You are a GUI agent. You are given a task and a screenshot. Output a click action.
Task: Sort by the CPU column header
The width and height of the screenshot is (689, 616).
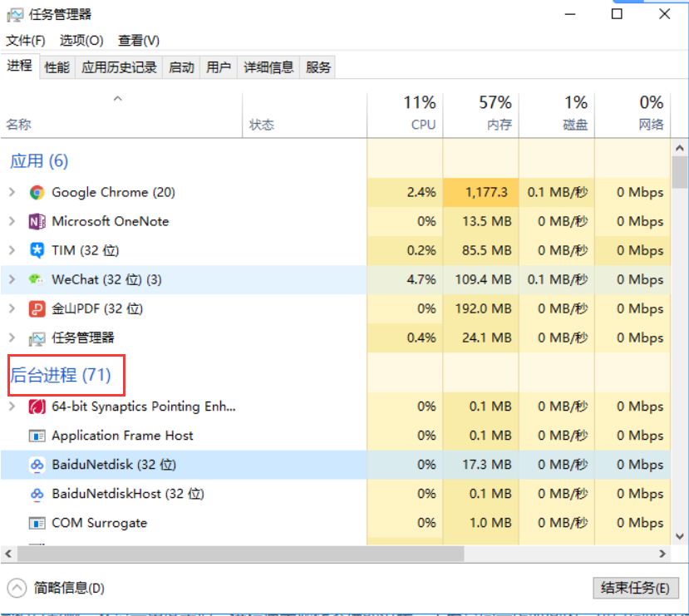pyautogui.click(x=405, y=115)
